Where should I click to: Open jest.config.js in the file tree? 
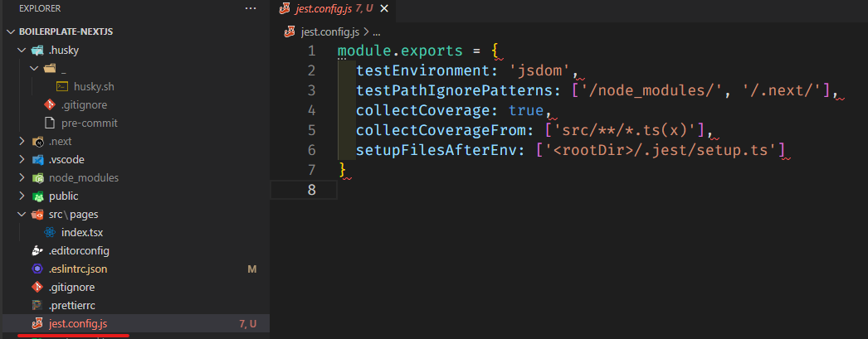tap(78, 323)
